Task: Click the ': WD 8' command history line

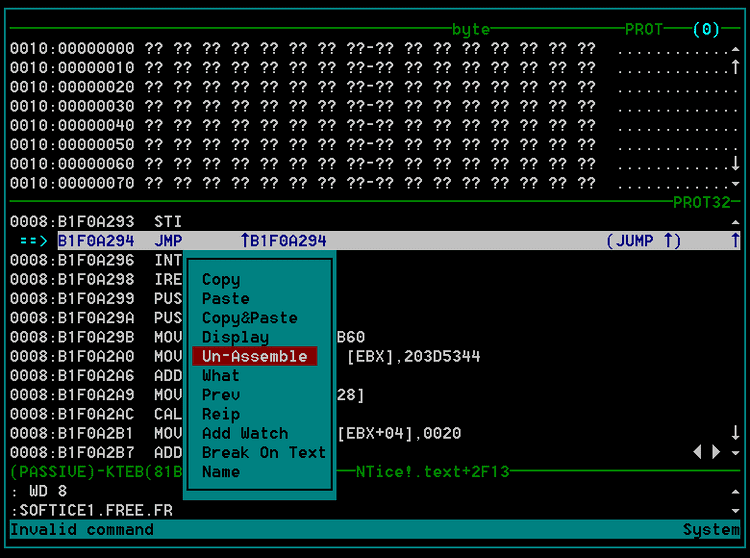Action: pos(39,492)
